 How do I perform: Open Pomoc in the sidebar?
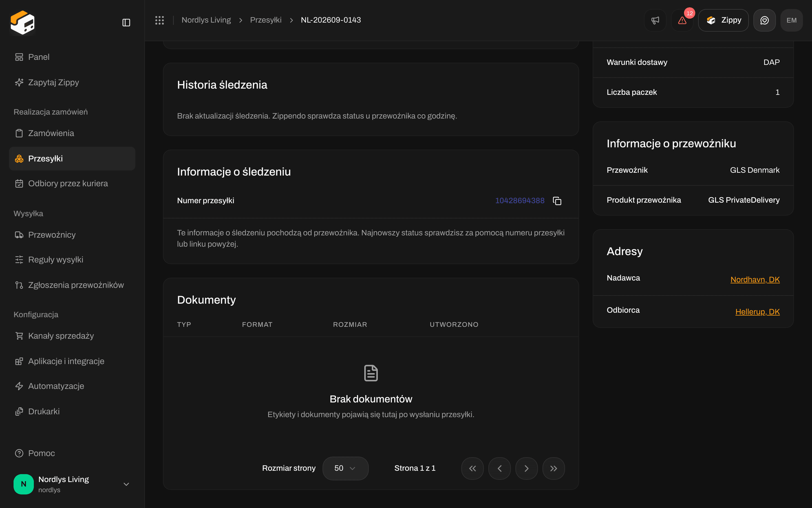coord(72,453)
